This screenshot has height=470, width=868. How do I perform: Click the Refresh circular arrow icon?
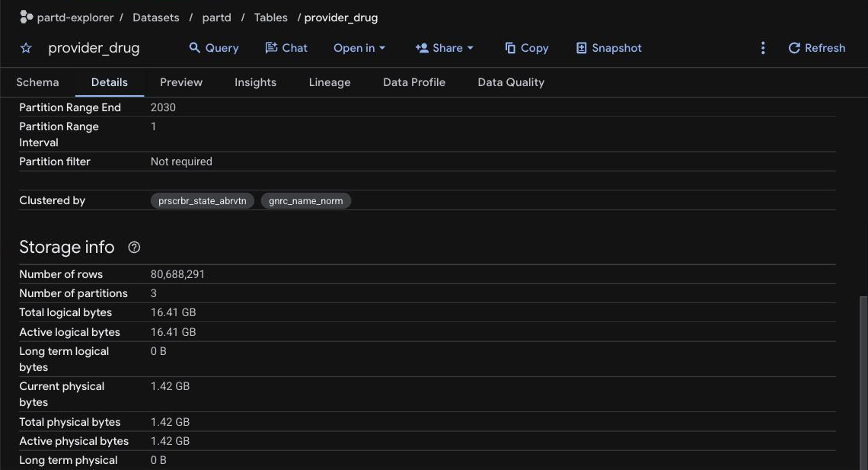[794, 48]
